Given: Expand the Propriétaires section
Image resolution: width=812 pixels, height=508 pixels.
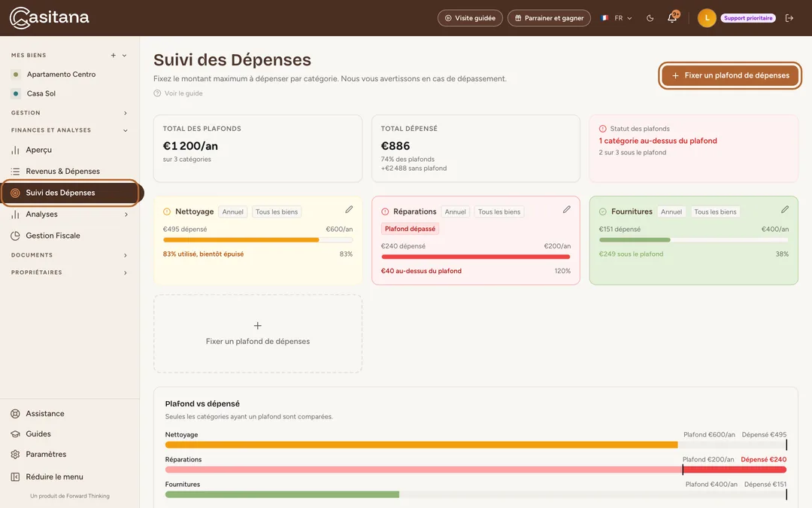Looking at the screenshot, I should 69,272.
